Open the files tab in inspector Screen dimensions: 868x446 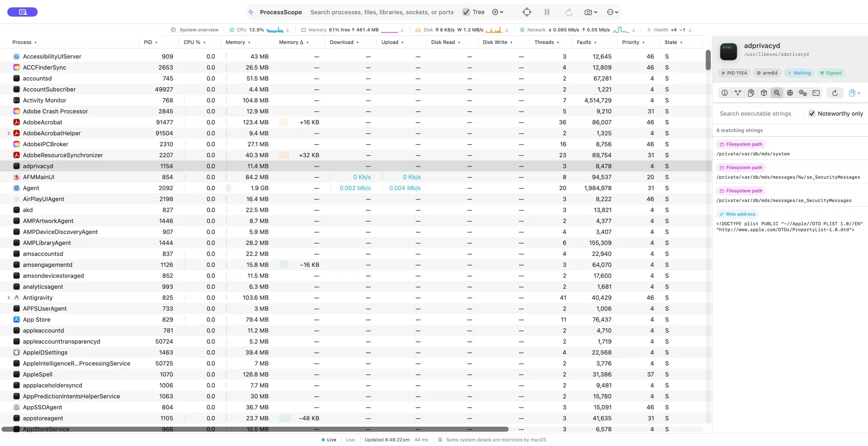751,93
